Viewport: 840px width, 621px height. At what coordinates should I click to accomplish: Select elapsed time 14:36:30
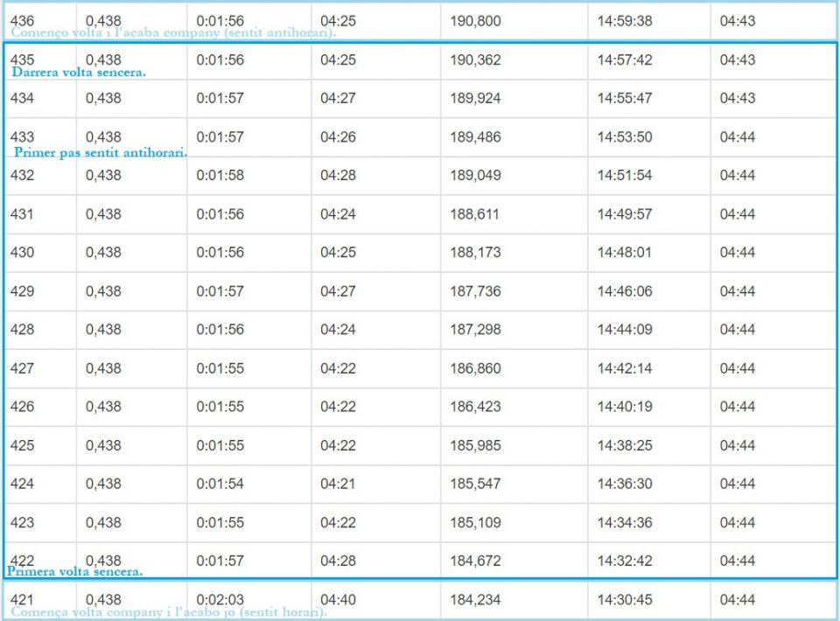pyautogui.click(x=625, y=484)
